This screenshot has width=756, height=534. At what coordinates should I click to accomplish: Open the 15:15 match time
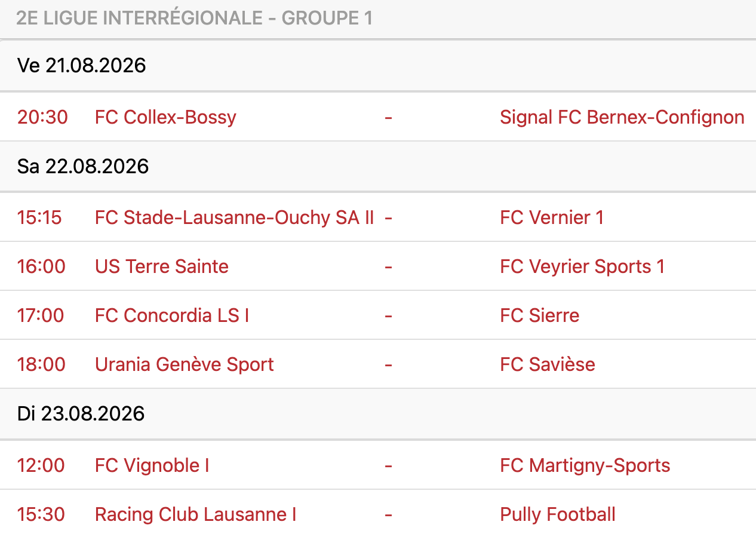coord(39,217)
